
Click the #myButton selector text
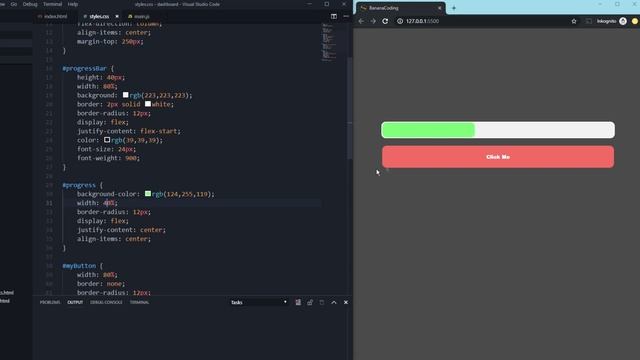pyautogui.click(x=79, y=266)
